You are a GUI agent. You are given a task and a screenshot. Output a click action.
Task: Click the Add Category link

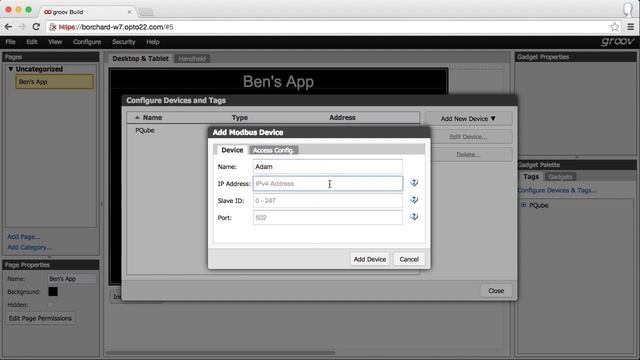(x=29, y=247)
